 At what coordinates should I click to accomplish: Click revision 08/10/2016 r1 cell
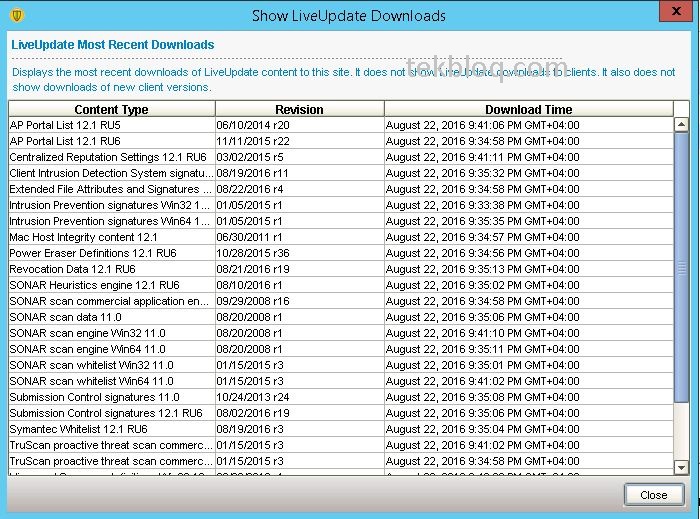click(300, 285)
